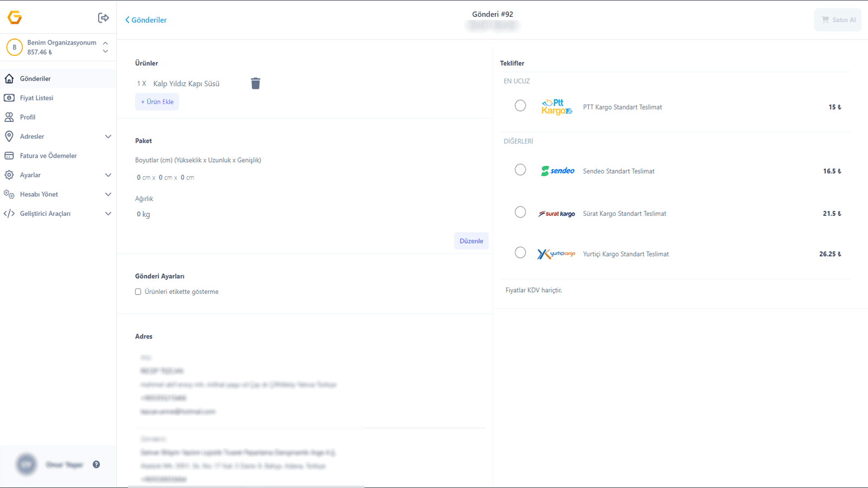
Task: Click the help question mark icon
Action: tap(96, 464)
